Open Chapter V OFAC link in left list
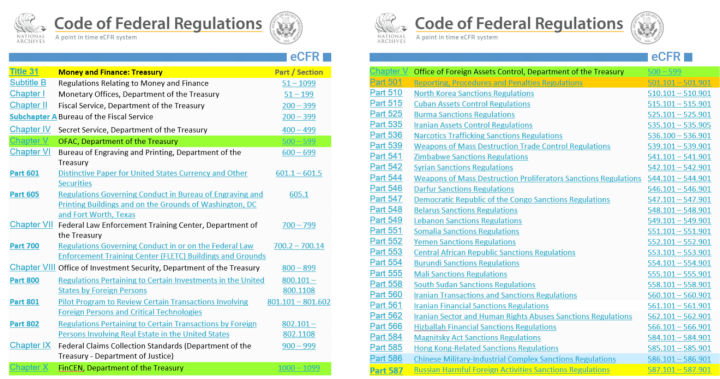Image resolution: width=720 pixels, height=379 pixels. [29, 141]
